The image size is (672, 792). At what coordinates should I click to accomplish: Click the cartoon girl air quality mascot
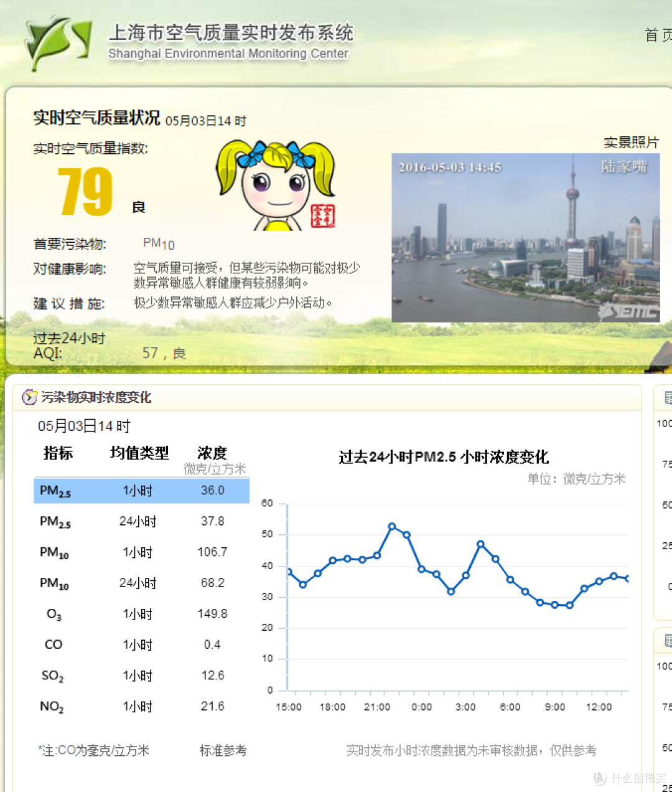pyautogui.click(x=276, y=185)
